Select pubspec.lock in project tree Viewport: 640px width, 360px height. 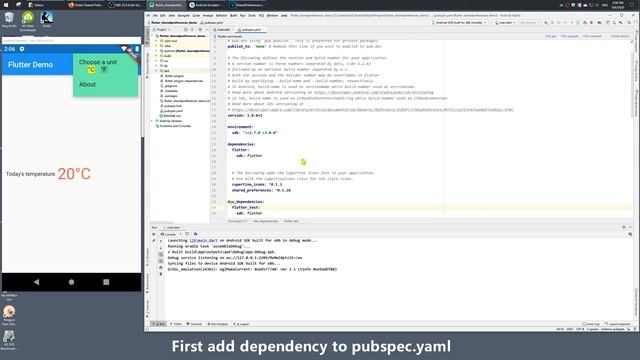click(173, 106)
